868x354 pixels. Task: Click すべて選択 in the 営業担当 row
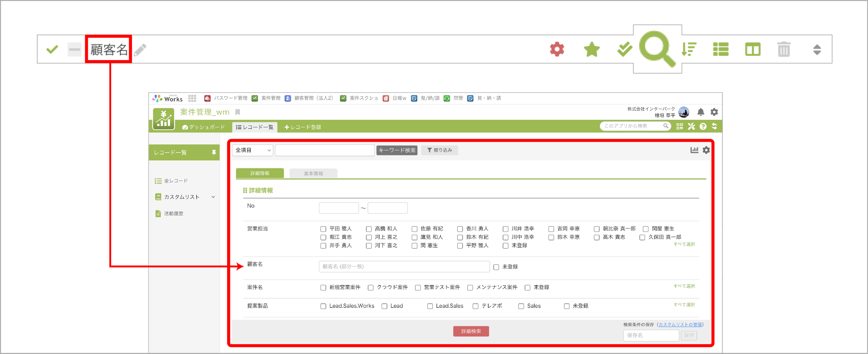click(x=684, y=244)
